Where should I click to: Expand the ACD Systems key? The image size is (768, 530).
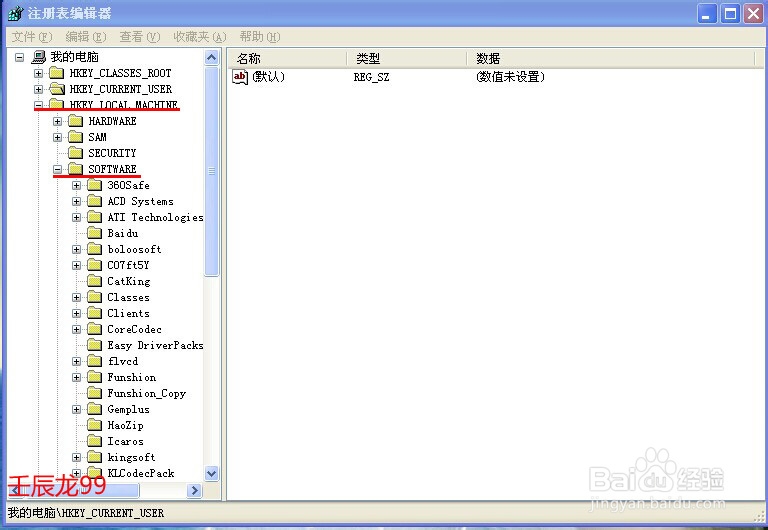(x=76, y=201)
